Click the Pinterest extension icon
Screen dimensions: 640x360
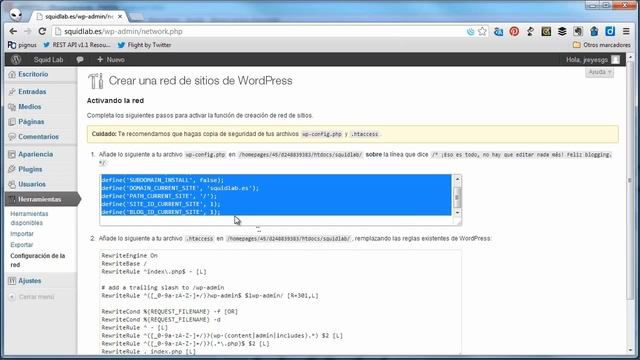coord(514,31)
